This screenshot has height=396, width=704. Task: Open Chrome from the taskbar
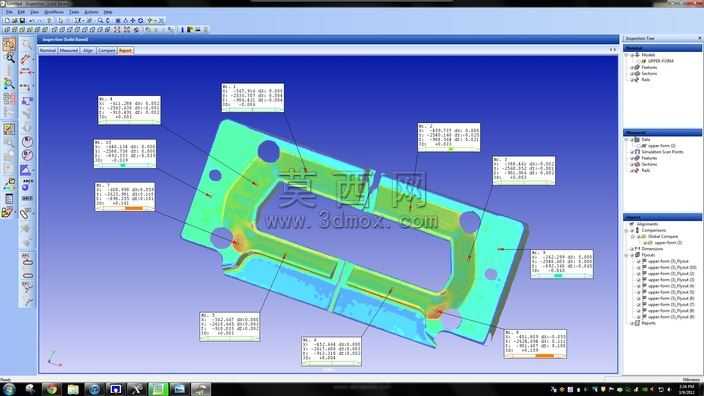(51, 389)
